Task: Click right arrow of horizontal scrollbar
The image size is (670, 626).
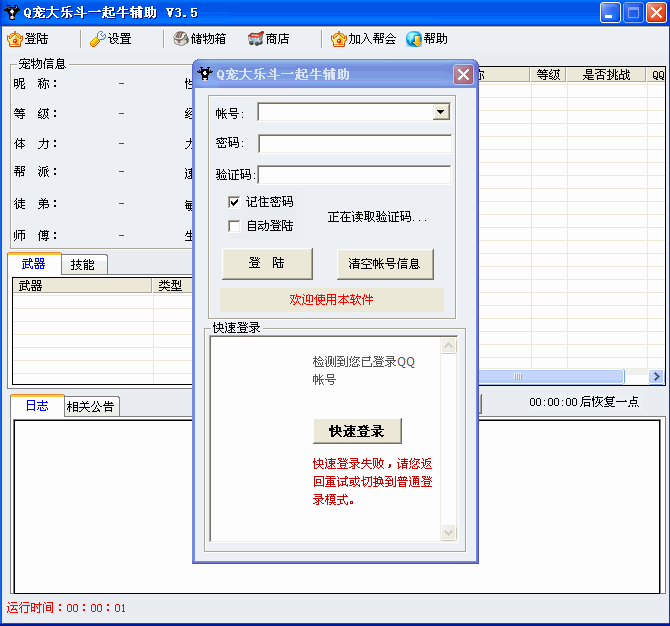Action: (x=656, y=376)
